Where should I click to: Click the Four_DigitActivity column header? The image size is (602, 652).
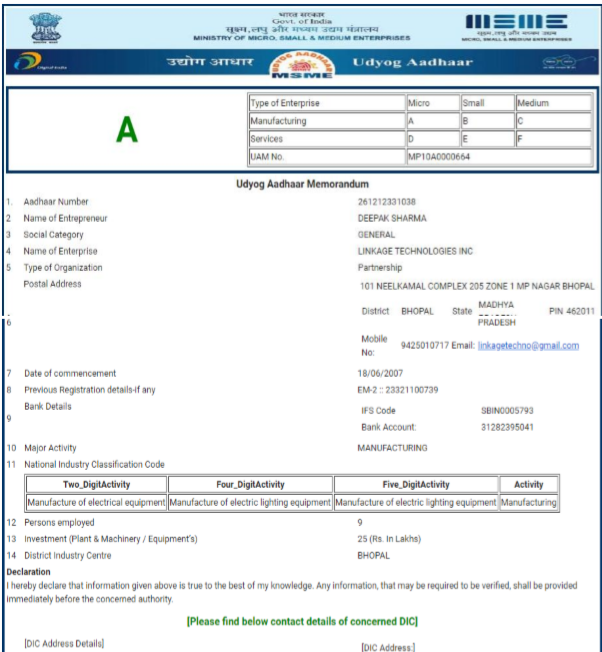tap(250, 484)
